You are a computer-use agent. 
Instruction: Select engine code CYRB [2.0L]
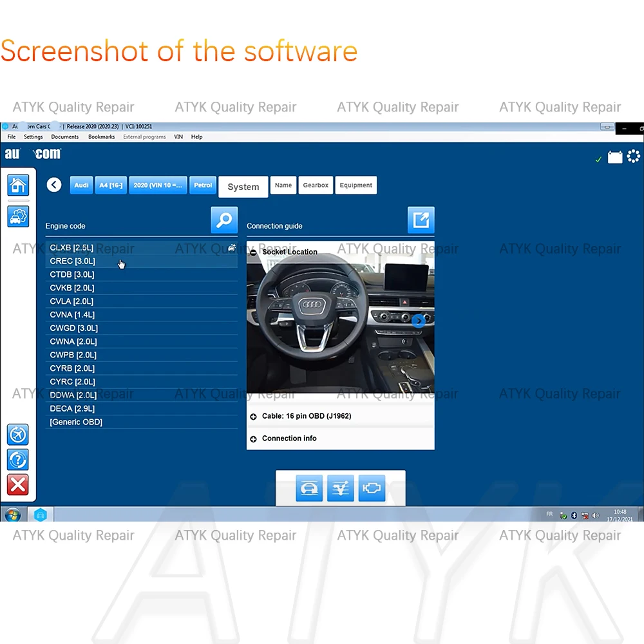pos(141,368)
